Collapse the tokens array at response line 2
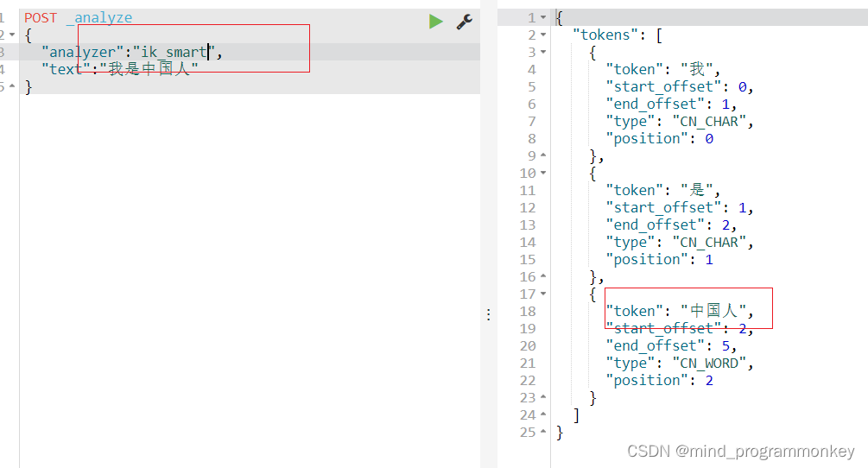868x468 pixels. click(x=543, y=35)
